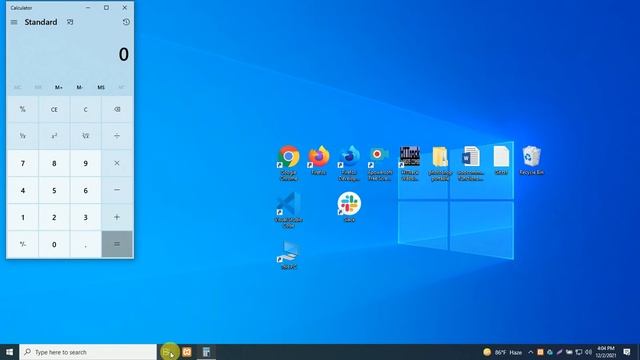Image resolution: width=640 pixels, height=360 pixels.
Task: Click digit 2 on the Calculator
Action: pyautogui.click(x=54, y=217)
